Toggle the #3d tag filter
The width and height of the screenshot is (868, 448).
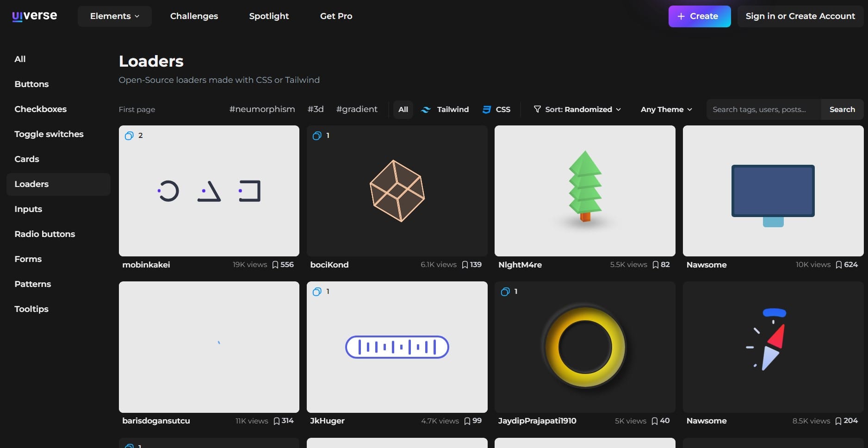click(x=316, y=109)
